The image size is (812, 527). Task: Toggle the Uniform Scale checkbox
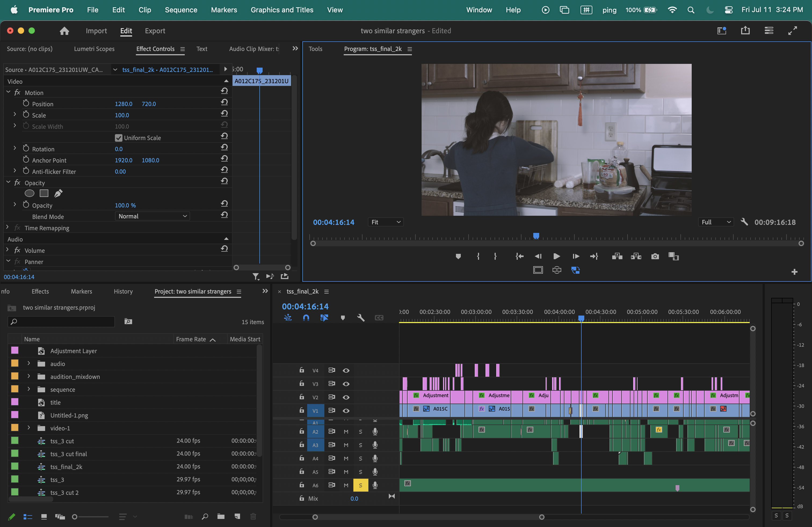point(118,138)
